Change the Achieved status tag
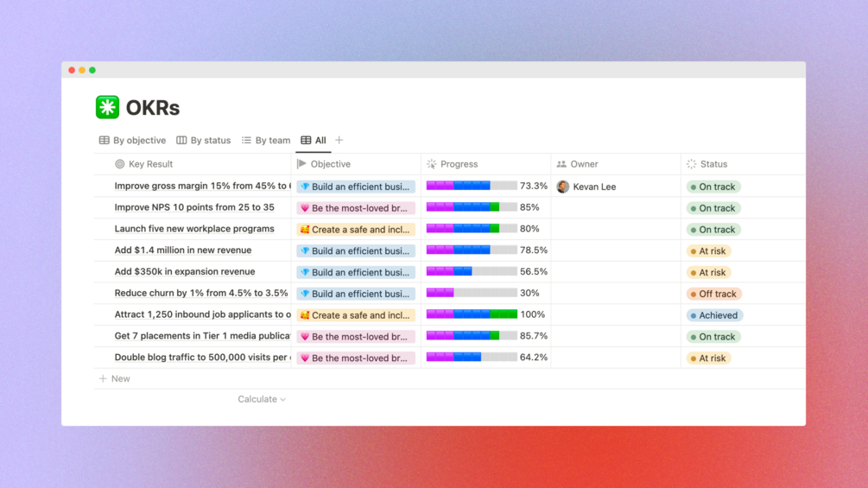Screen dimensions: 868x488 click(x=714, y=315)
